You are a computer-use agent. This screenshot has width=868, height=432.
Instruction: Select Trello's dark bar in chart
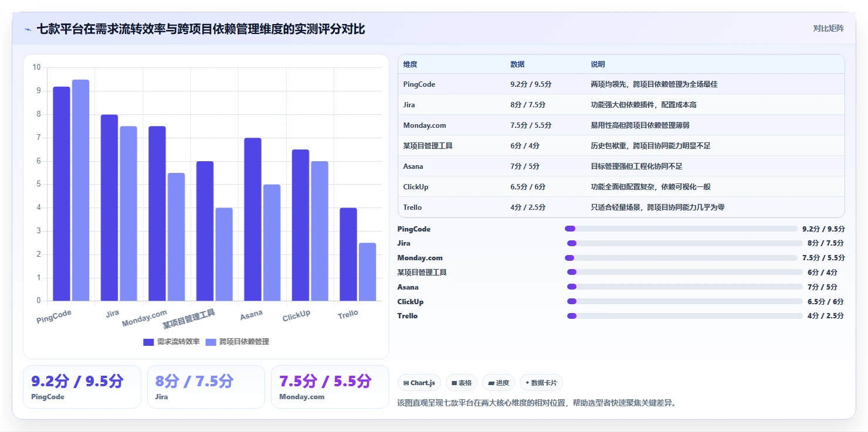[348, 255]
